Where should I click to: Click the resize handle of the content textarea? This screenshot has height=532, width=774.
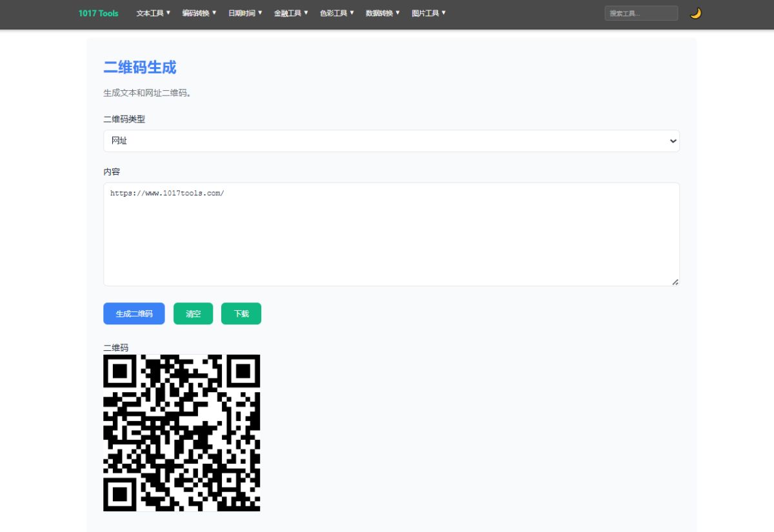675,281
